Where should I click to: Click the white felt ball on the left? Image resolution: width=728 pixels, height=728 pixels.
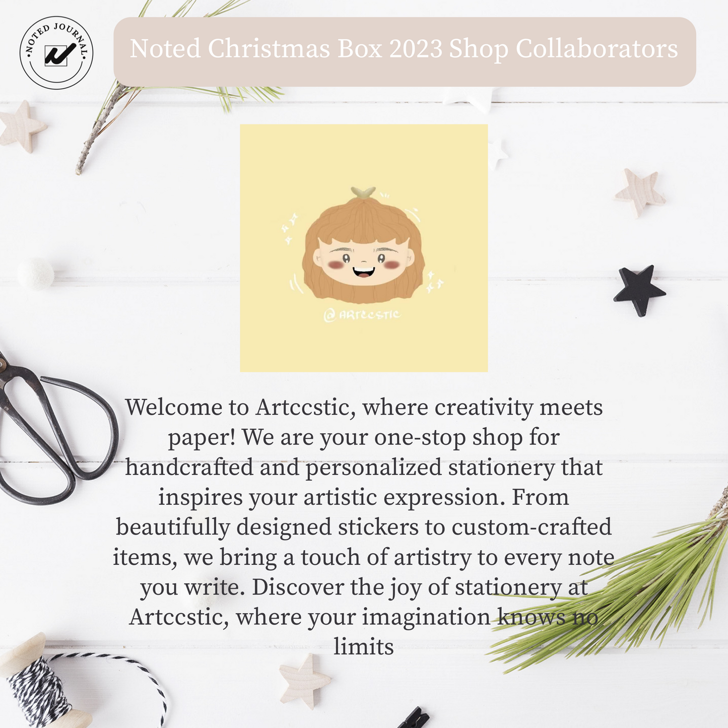(35, 274)
